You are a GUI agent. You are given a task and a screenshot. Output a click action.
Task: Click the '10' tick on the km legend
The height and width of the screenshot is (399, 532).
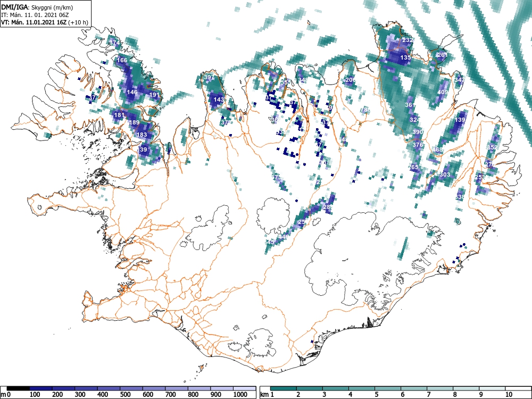click(x=509, y=395)
